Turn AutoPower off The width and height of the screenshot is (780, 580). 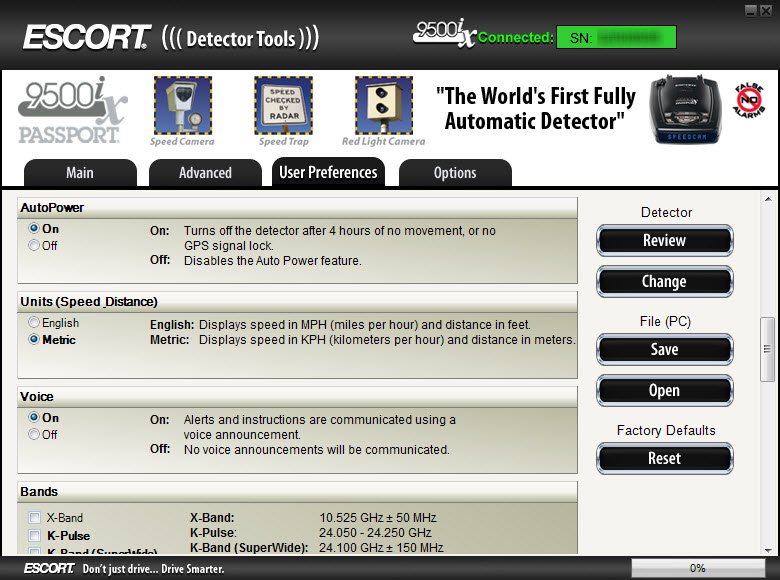35,246
